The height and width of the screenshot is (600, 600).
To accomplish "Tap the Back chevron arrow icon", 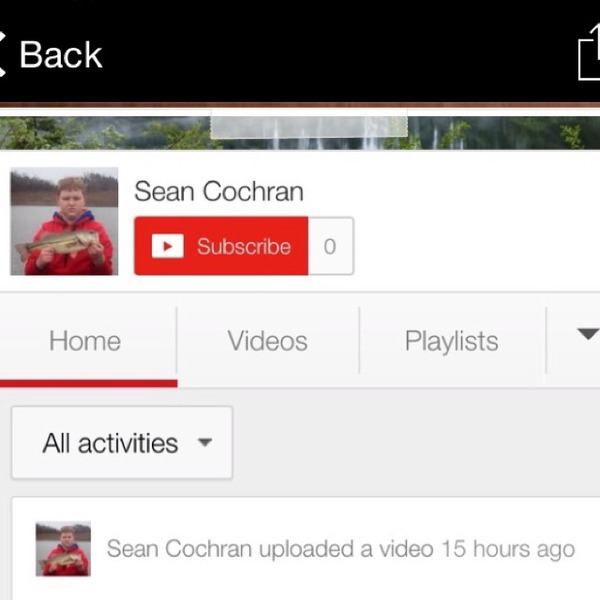I will pos(3,54).
